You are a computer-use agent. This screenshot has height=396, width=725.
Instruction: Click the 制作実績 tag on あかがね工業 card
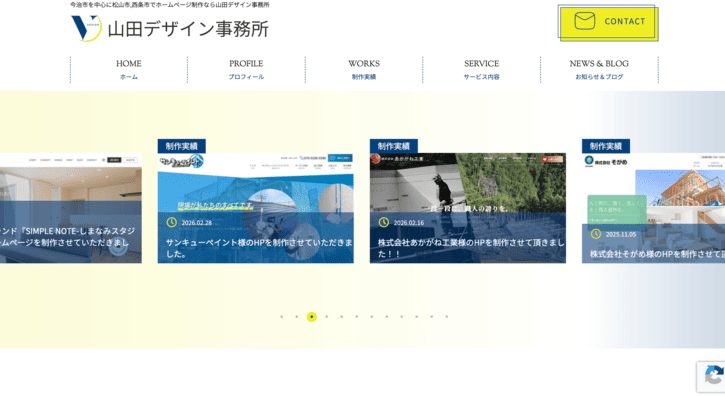pyautogui.click(x=393, y=146)
